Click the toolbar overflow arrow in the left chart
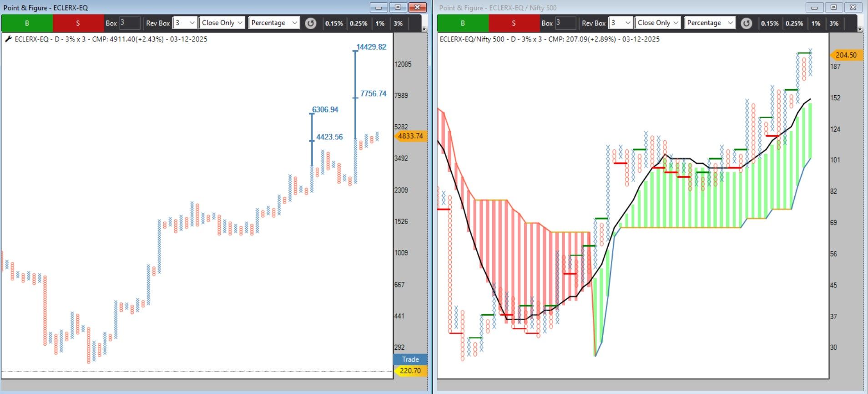The height and width of the screenshot is (394, 868). point(424,28)
